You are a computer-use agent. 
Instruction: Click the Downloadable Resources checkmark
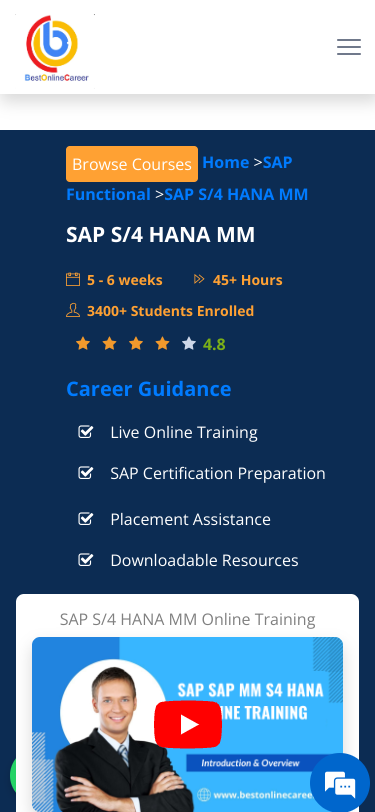[85, 559]
